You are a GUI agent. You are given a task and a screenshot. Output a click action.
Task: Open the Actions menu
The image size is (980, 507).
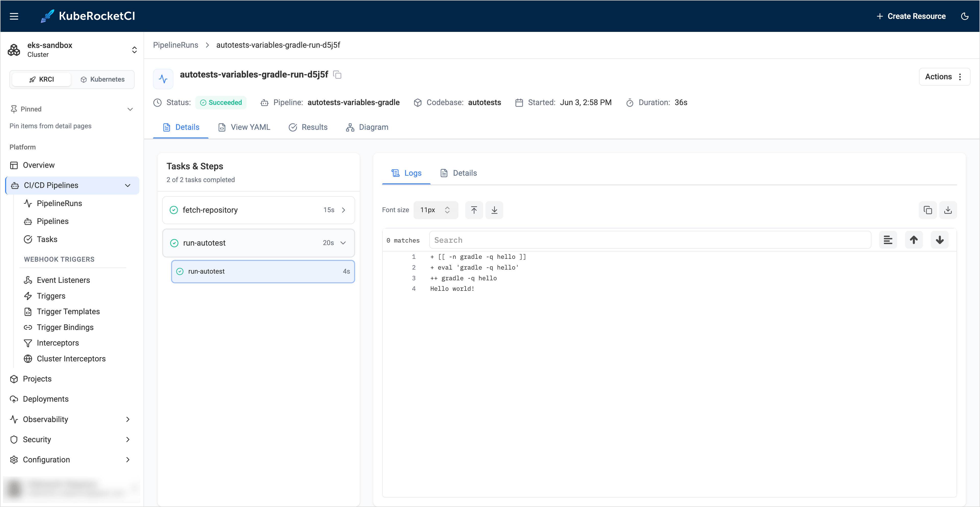(x=944, y=77)
